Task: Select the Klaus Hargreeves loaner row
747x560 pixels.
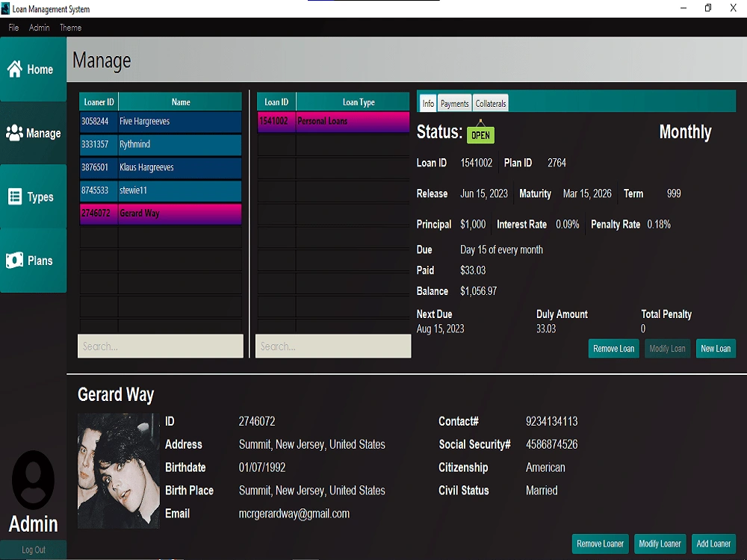Action: [161, 167]
